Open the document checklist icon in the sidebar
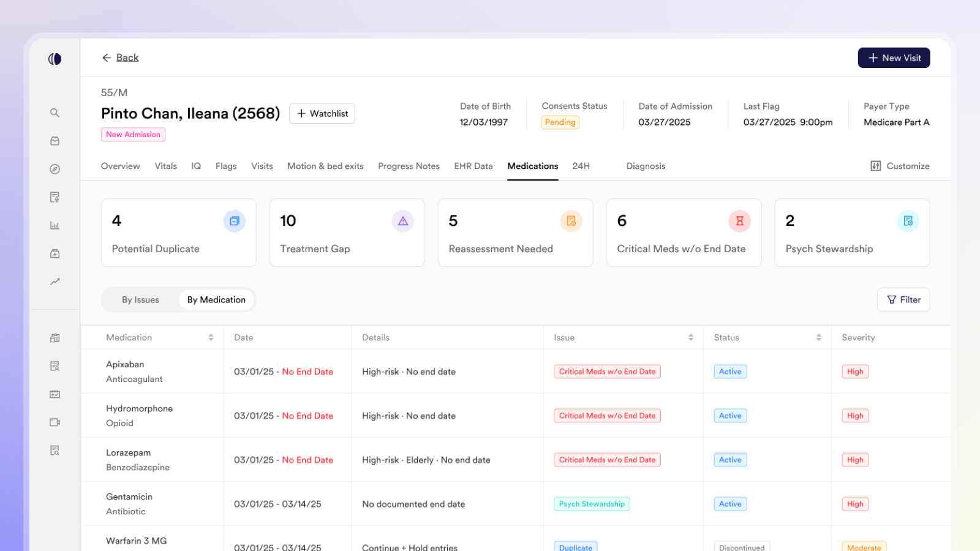Viewport: 980px width, 551px height. tap(55, 197)
